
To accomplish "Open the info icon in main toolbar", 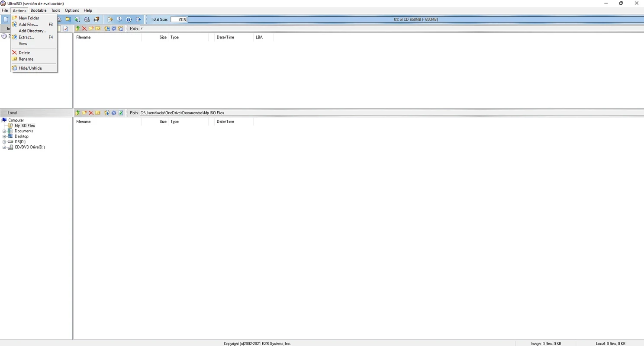I will click(119, 19).
